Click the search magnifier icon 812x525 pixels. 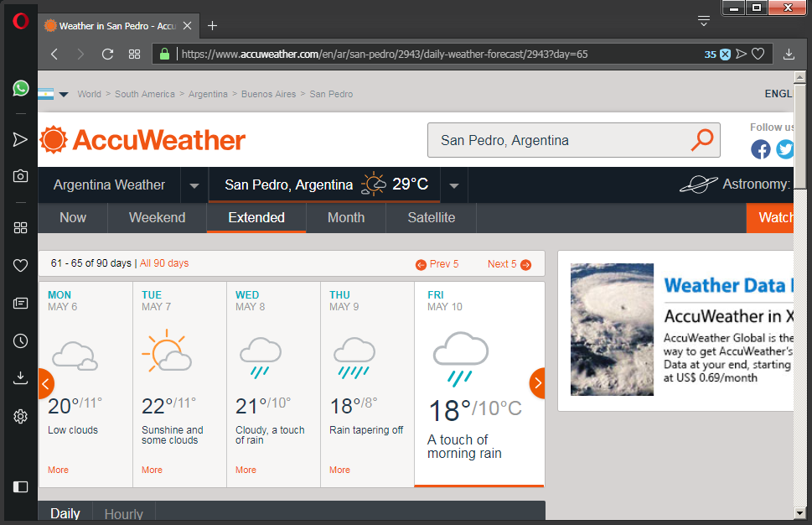pos(703,140)
